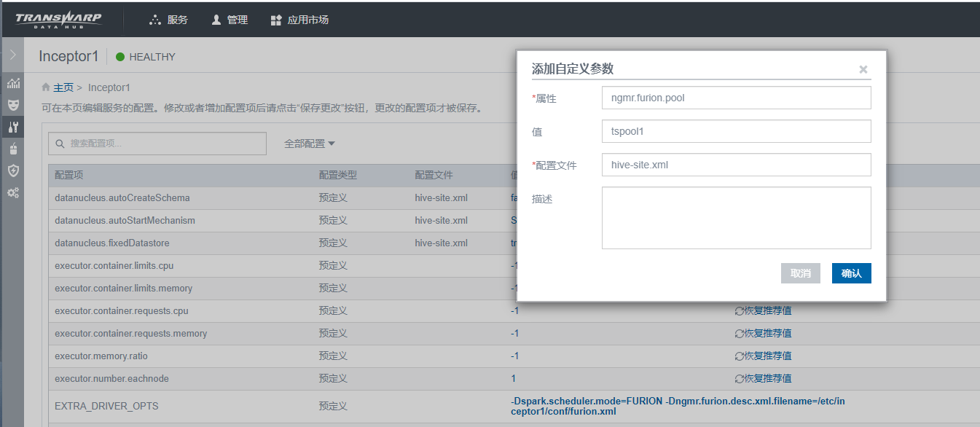Click the masked-user roles icon in sidebar
This screenshot has height=427, width=980.
12,103
